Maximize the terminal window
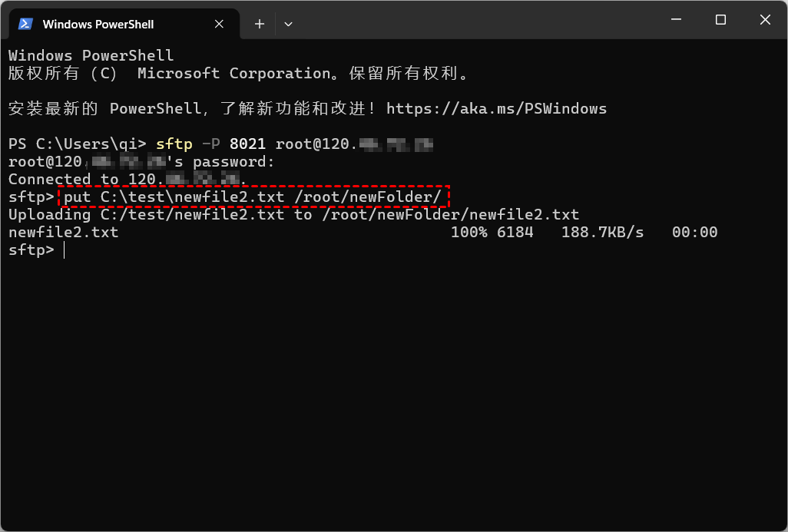This screenshot has height=532, width=788. pos(720,20)
